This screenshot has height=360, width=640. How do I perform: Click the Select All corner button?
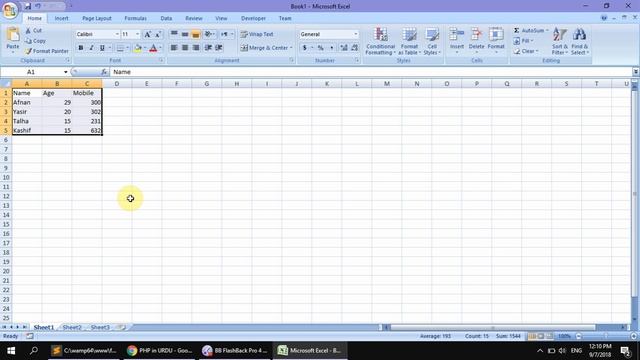pyautogui.click(x=6, y=84)
